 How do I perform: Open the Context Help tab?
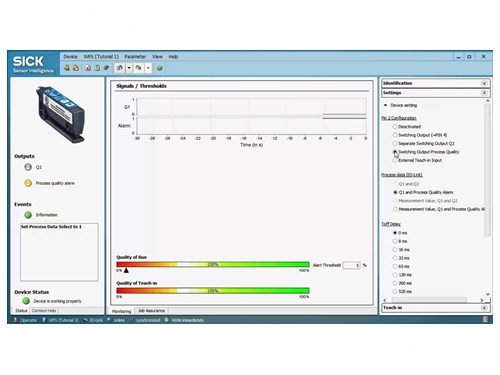coord(44,311)
